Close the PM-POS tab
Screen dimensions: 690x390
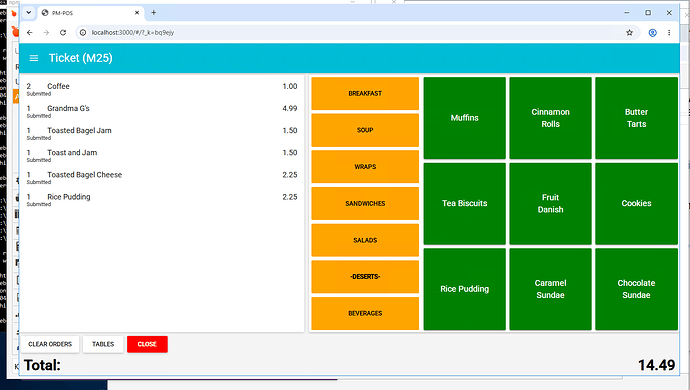coord(137,13)
